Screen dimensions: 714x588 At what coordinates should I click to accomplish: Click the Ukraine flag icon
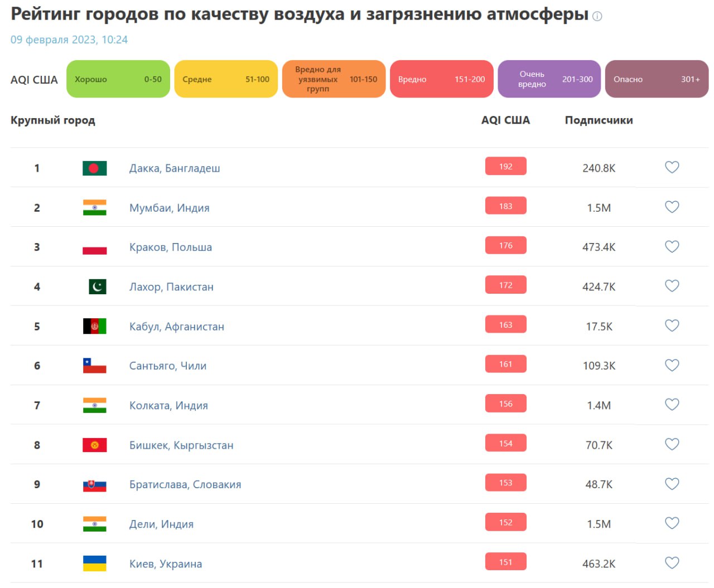[94, 563]
